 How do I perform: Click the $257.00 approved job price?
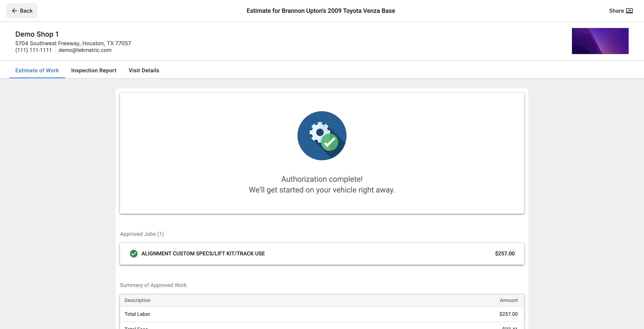tap(504, 253)
